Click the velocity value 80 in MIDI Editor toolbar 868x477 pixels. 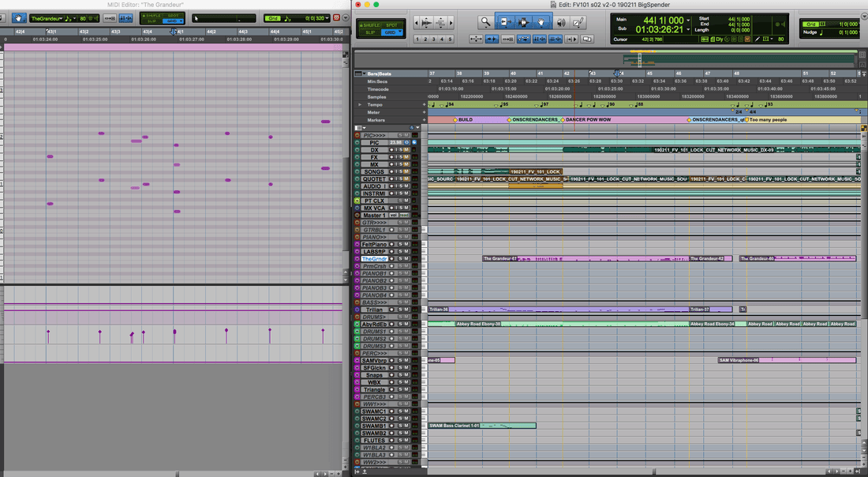coord(83,18)
